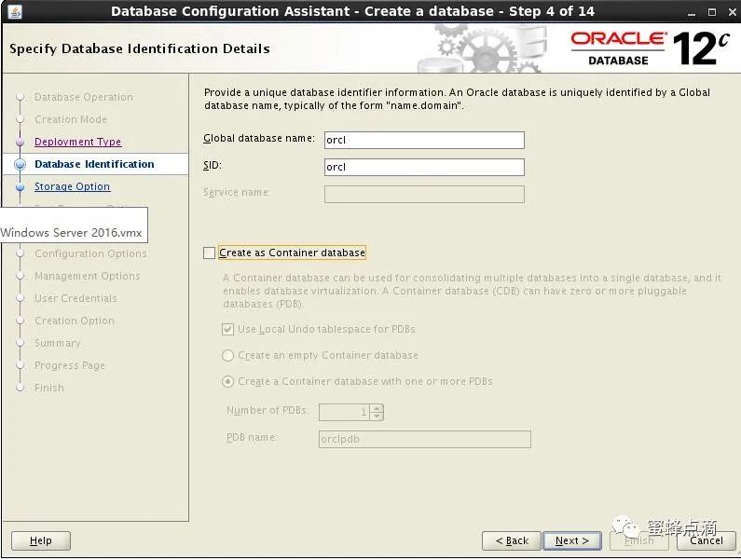The image size is (741, 560).
Task: Select Create a Container database with PDBs
Action: coord(227,381)
